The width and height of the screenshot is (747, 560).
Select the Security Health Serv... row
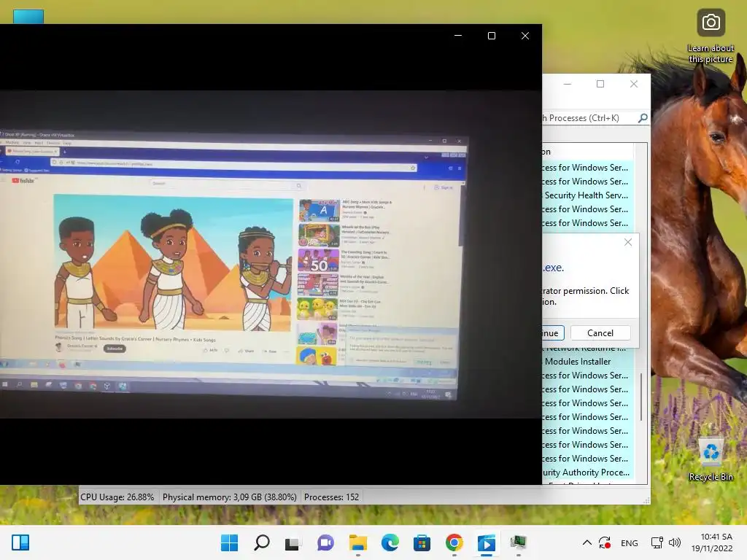tap(588, 195)
